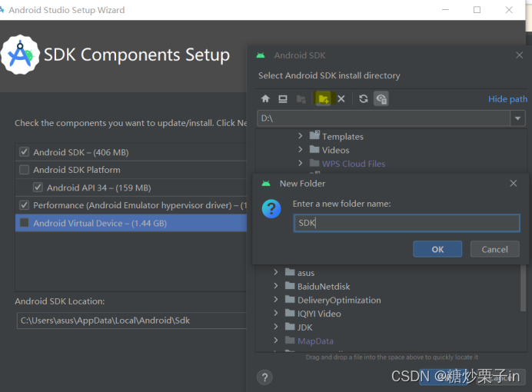The height and width of the screenshot is (392, 532).
Task: Go to home directory in Android SDK dialog
Action: (x=265, y=98)
